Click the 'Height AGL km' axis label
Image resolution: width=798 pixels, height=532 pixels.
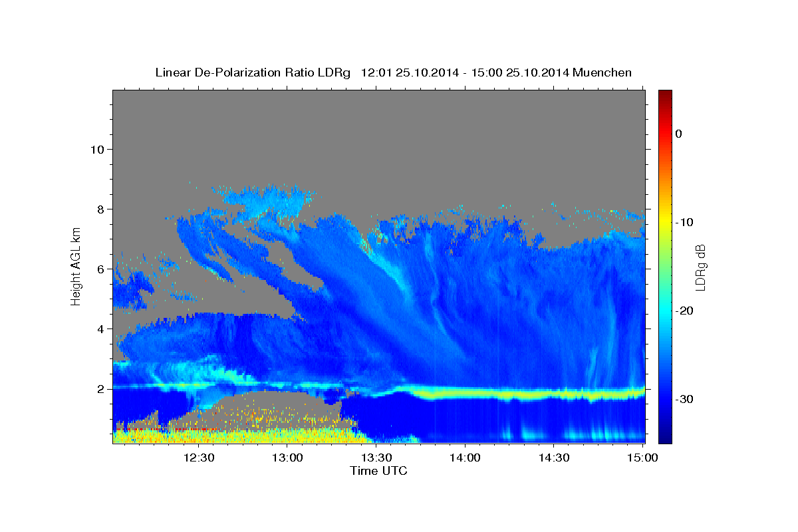pyautogui.click(x=76, y=266)
